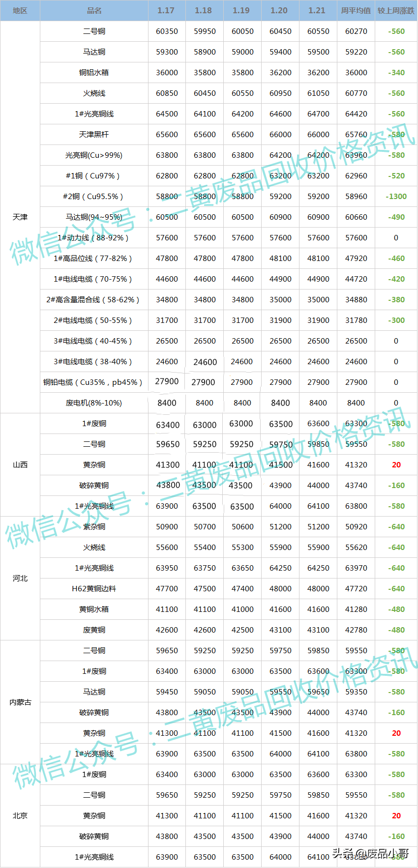This screenshot has width=418, height=868.
Task: Select the 河北 region cell
Action: pyautogui.click(x=20, y=578)
